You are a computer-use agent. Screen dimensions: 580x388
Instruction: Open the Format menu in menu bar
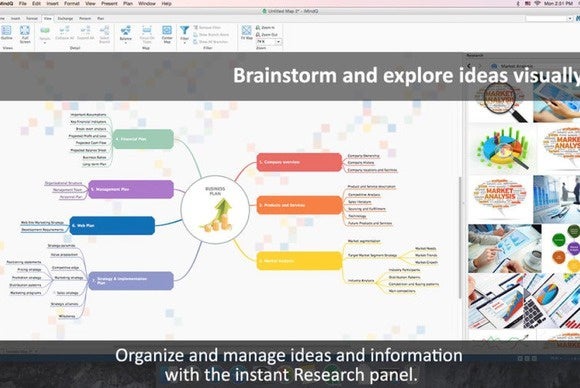coord(72,3)
